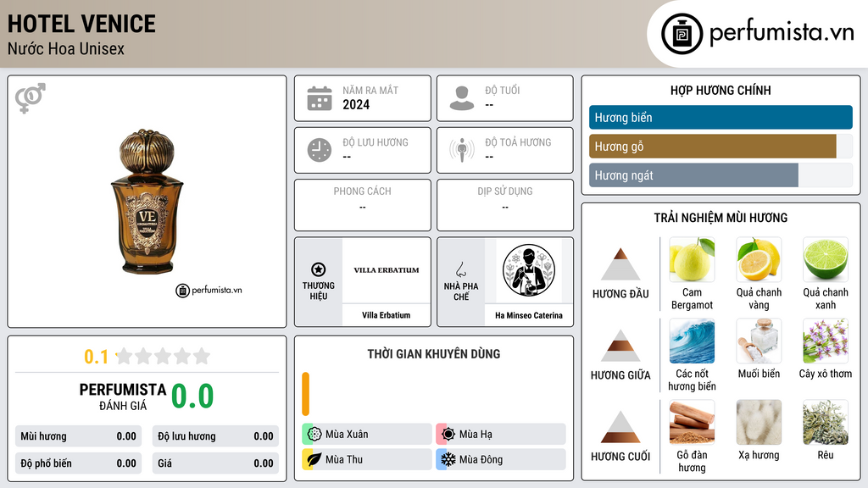Open the Quả chanh vàng lemon image
This screenshot has height=488, width=868.
[759, 259]
